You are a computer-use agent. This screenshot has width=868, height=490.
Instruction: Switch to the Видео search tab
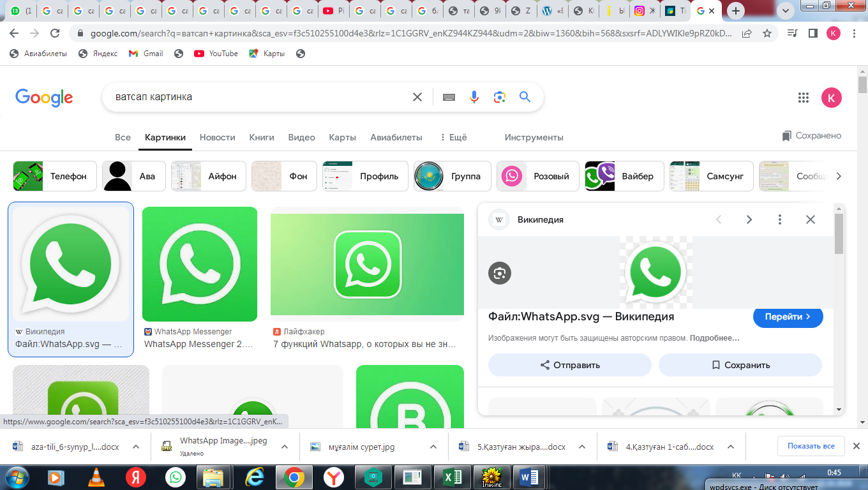tap(302, 137)
